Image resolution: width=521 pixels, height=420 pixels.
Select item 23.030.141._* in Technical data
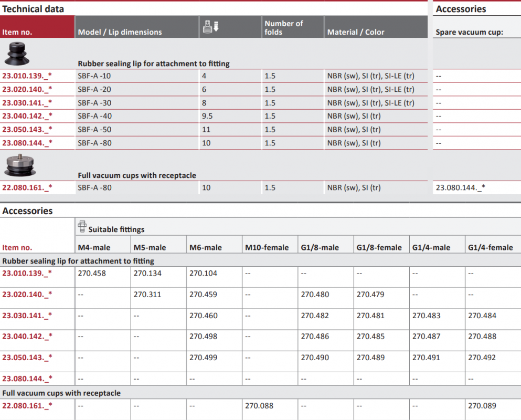tap(27, 103)
